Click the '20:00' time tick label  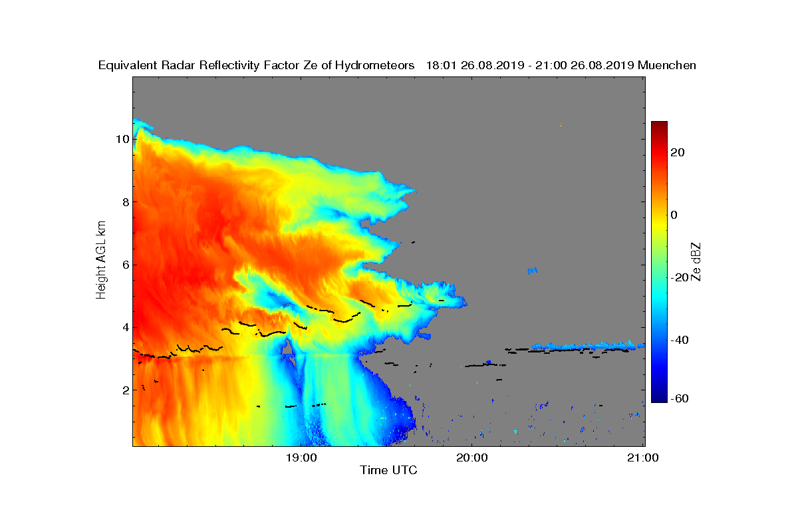[x=472, y=458]
